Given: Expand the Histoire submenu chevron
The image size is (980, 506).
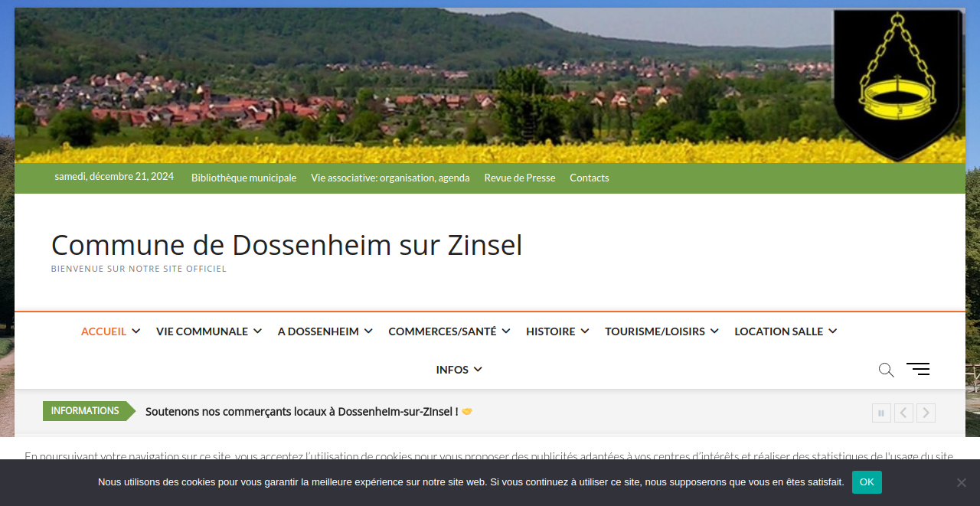Looking at the screenshot, I should click(x=585, y=331).
